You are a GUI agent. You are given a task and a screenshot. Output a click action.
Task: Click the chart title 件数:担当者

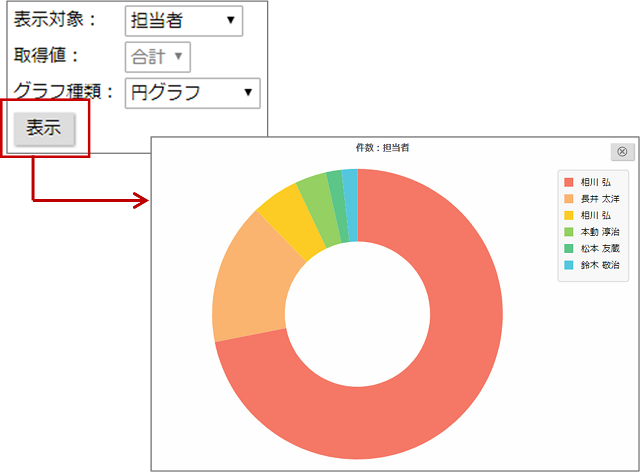pos(382,148)
